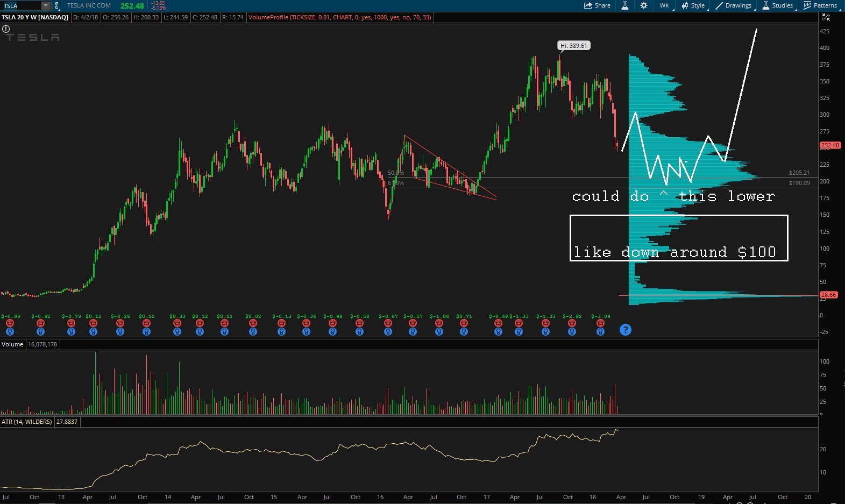845x504 pixels.
Task: Click the ATR (14, WILDERS) study label
Action: [x=27, y=422]
